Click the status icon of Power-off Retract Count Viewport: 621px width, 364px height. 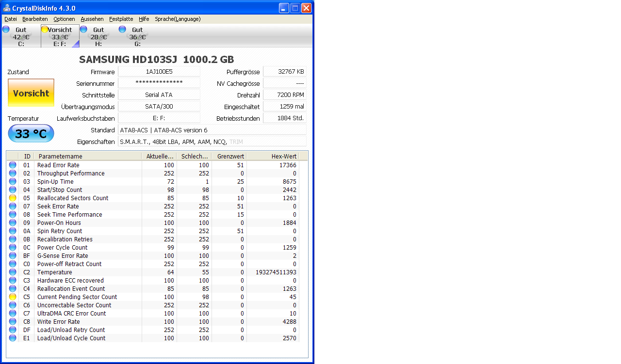[13, 264]
